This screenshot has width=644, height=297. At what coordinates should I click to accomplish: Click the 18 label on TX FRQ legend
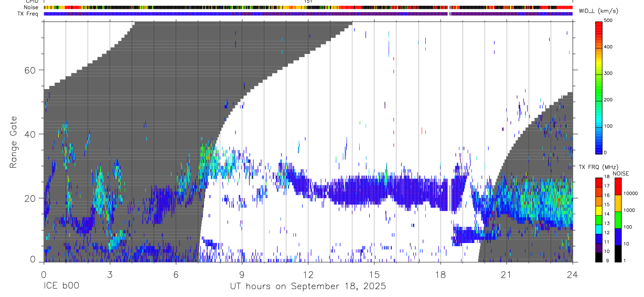point(607,177)
